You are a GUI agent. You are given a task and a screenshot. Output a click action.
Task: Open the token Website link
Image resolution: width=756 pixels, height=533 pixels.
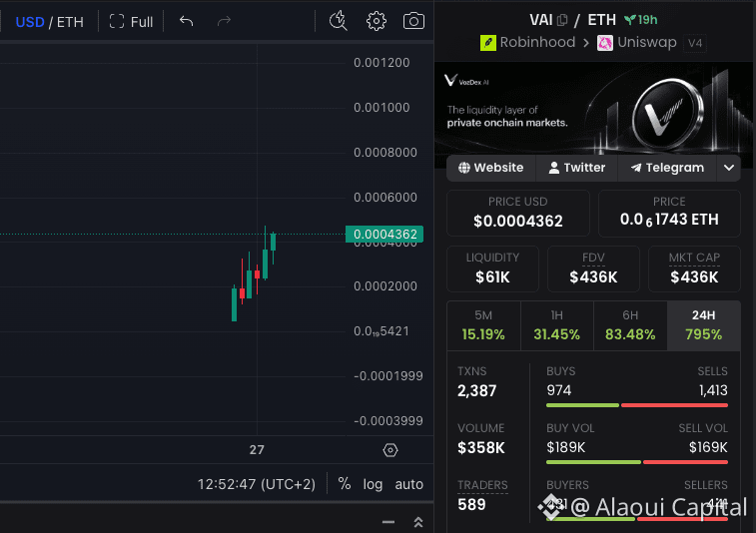[490, 168]
